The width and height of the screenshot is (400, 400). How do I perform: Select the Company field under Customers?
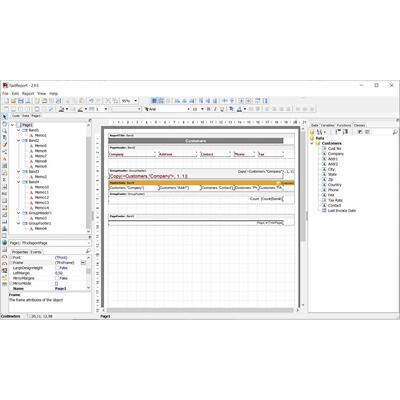(335, 154)
